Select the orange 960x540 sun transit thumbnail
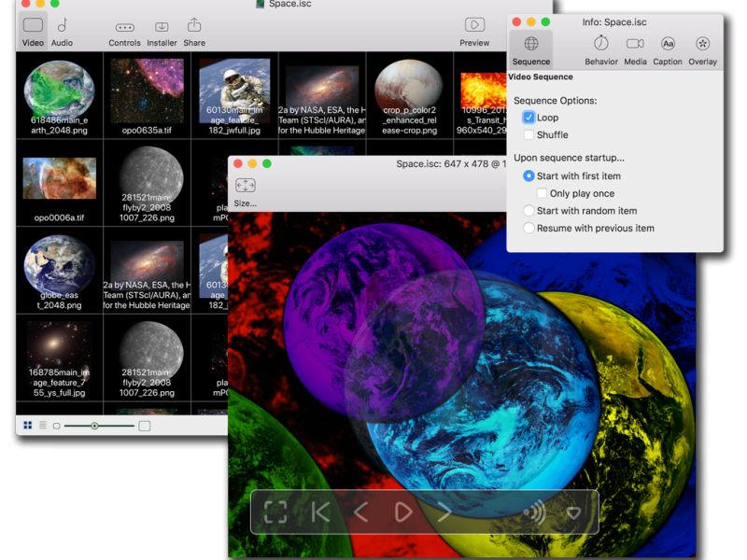The width and height of the screenshot is (747, 560). pos(481,95)
